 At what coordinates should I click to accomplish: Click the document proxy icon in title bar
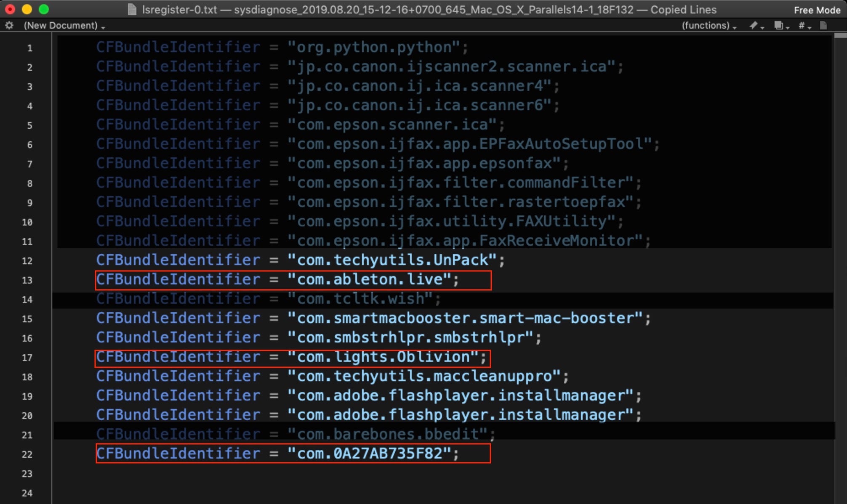132,9
